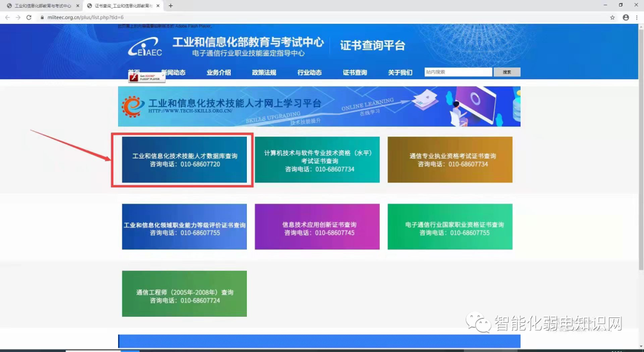This screenshot has width=644, height=352.
Task: Click the gear logo in learning platform banner
Action: tap(132, 106)
